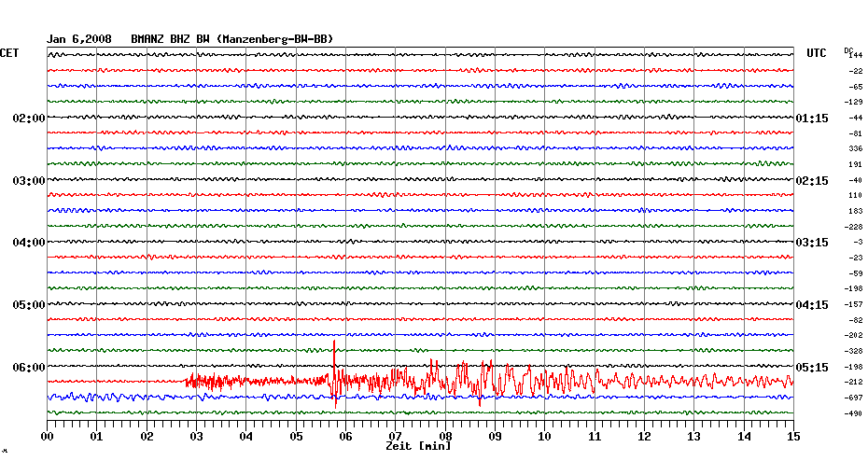
Task: Select DC offset value '144'
Action: (857, 55)
